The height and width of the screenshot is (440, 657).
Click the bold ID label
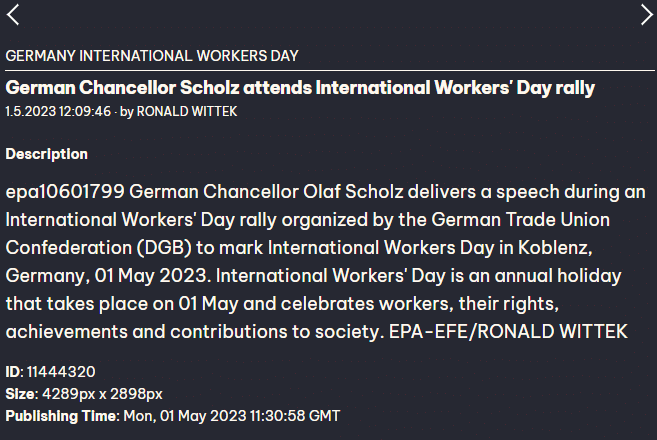[14, 372]
